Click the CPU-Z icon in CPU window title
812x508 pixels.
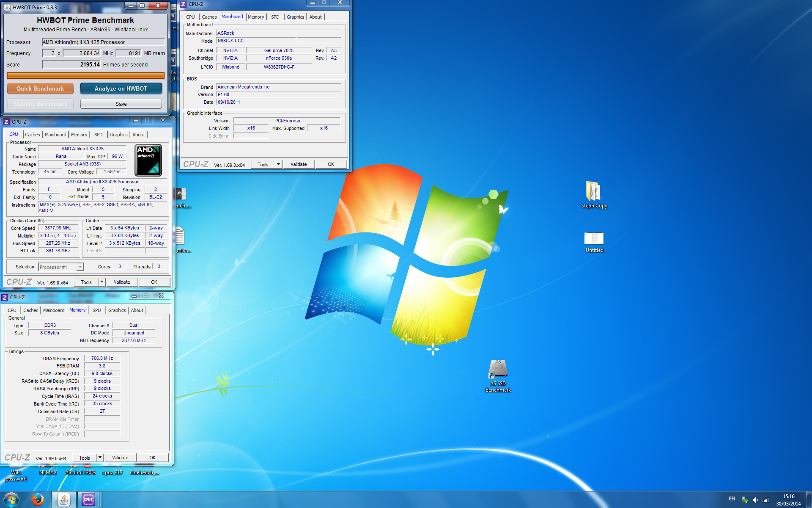click(6, 122)
